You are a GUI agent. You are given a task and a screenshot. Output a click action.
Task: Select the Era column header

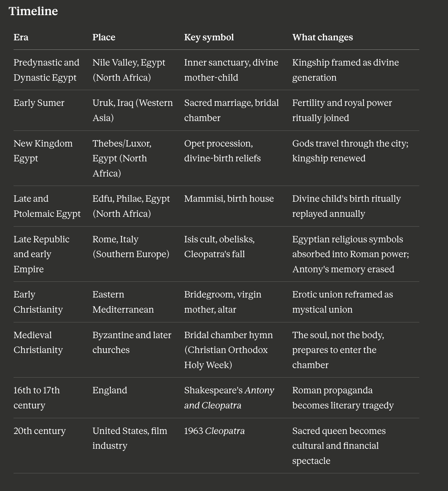(x=21, y=37)
